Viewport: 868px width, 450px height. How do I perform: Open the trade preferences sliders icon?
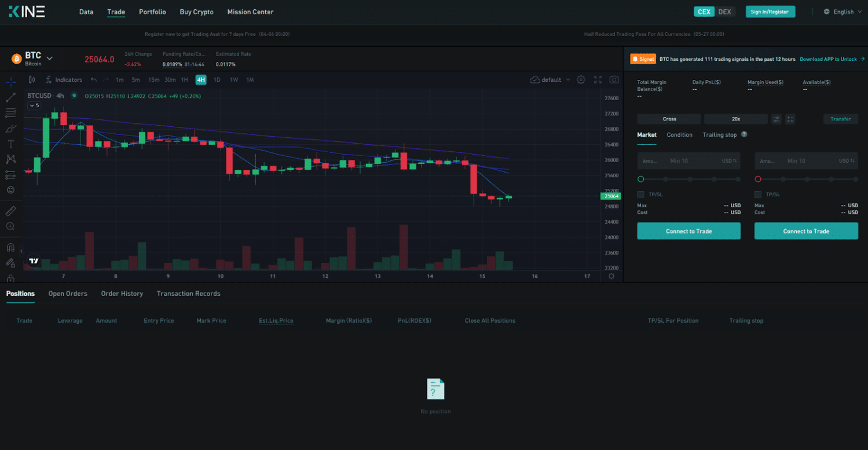click(777, 119)
